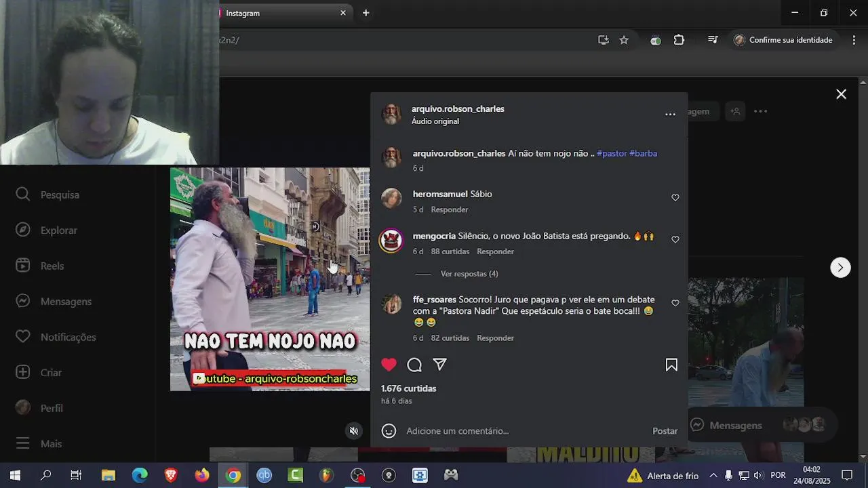Screen dimensions: 868x488
Task: Open ffe_rsoares profile avatar
Action: [x=391, y=304]
